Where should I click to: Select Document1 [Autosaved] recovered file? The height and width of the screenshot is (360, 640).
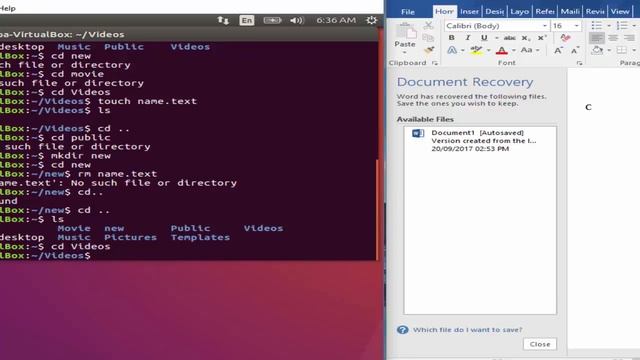(x=480, y=140)
